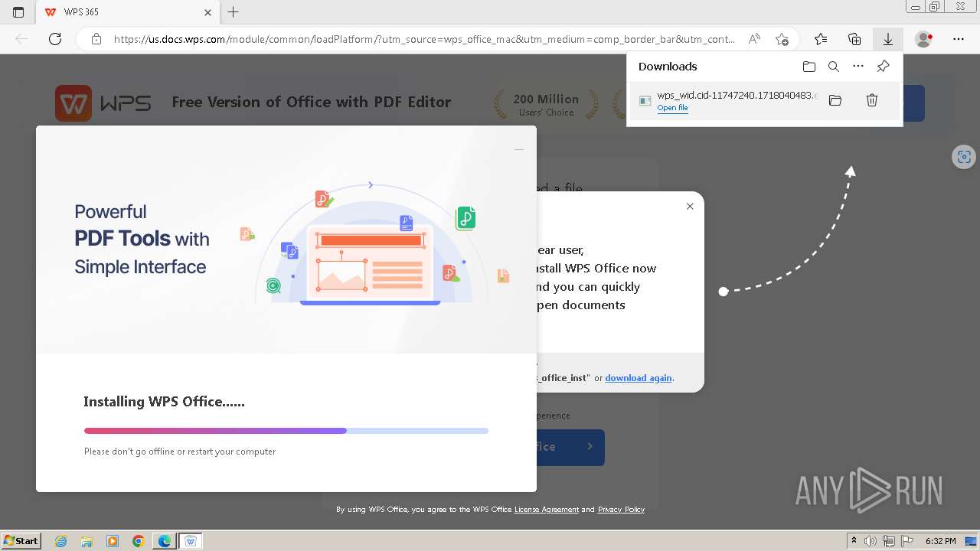Open Action Center flag icon
Screen dimensions: 980x551
[x=907, y=541]
